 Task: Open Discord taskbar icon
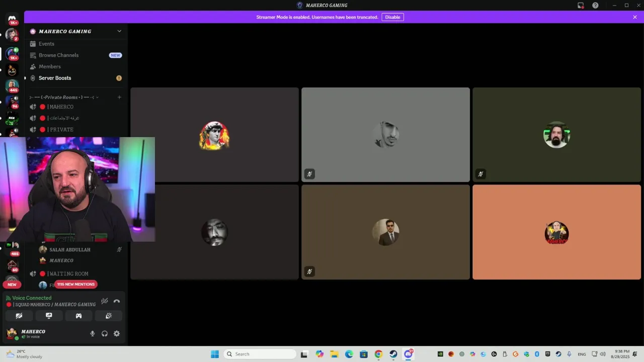pos(409,354)
